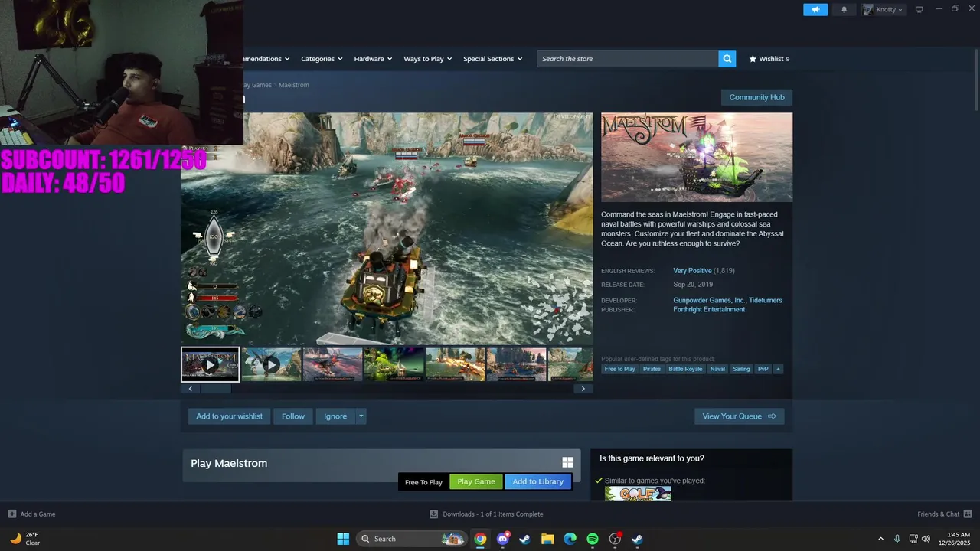Open the dropdown arrow beside Ignore
The height and width of the screenshot is (551, 980).
361,416
